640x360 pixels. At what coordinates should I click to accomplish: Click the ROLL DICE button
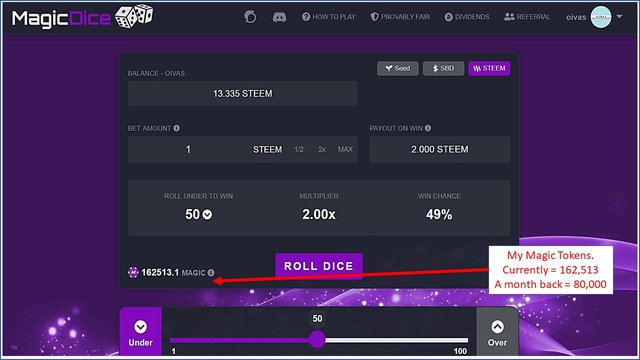coord(319,266)
